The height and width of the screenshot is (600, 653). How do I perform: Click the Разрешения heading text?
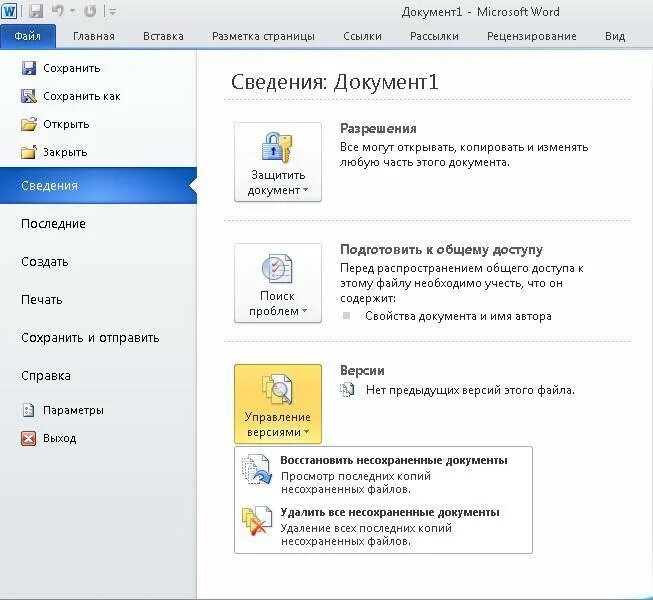tap(378, 129)
